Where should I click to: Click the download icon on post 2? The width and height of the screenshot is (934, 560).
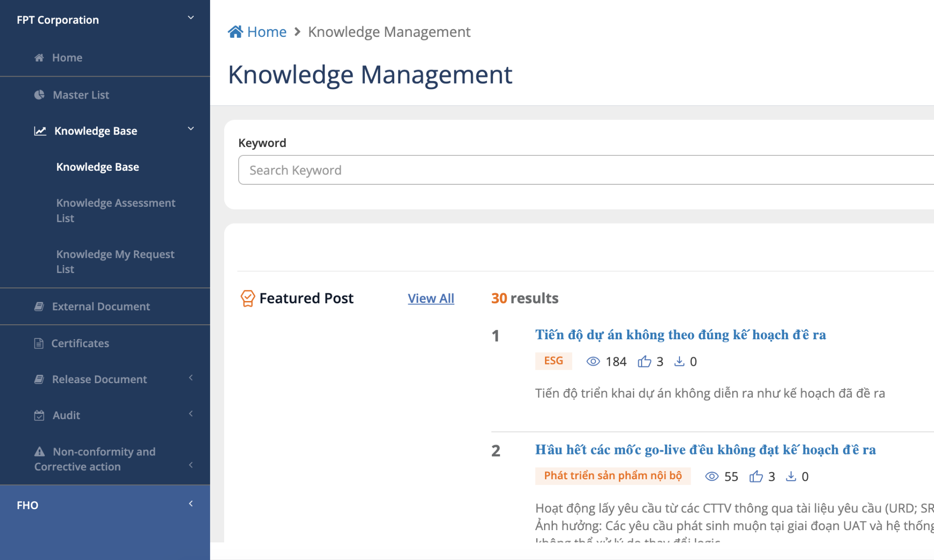pyautogui.click(x=791, y=476)
